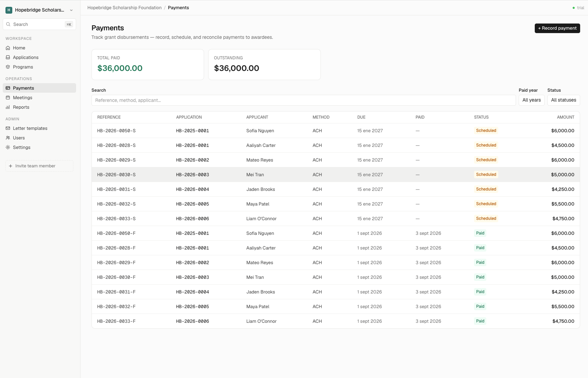588x378 pixels.
Task: Click the Total Paid $36,000.00 card
Action: (148, 65)
